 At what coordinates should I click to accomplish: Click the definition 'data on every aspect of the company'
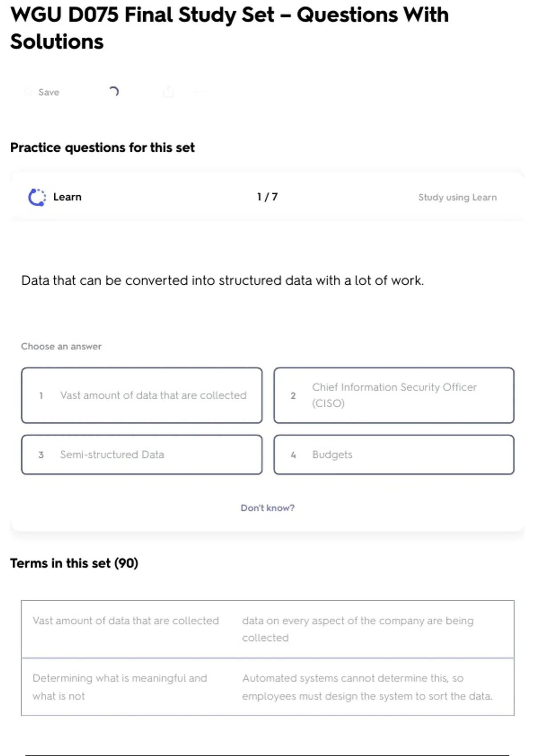pyautogui.click(x=357, y=629)
